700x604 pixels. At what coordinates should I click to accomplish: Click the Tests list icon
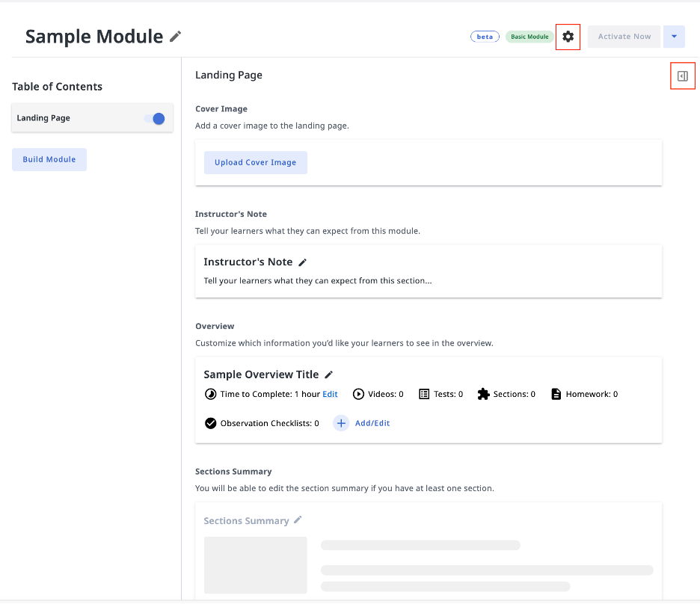click(424, 394)
